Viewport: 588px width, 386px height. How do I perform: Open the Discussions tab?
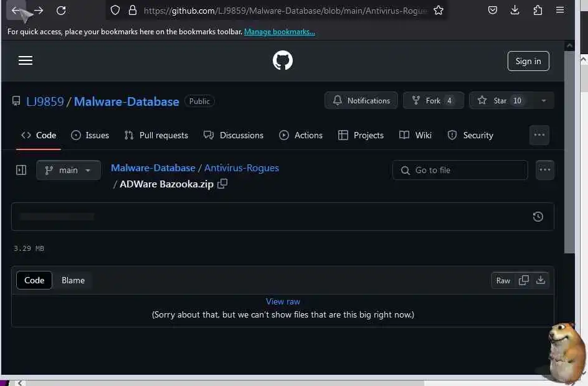point(233,135)
